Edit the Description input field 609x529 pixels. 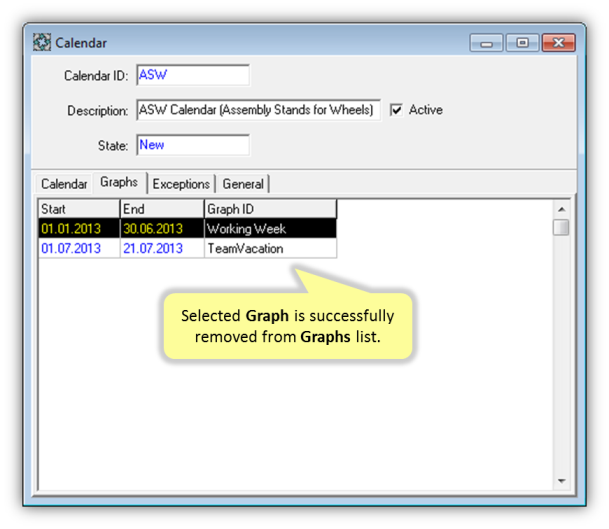click(258, 110)
